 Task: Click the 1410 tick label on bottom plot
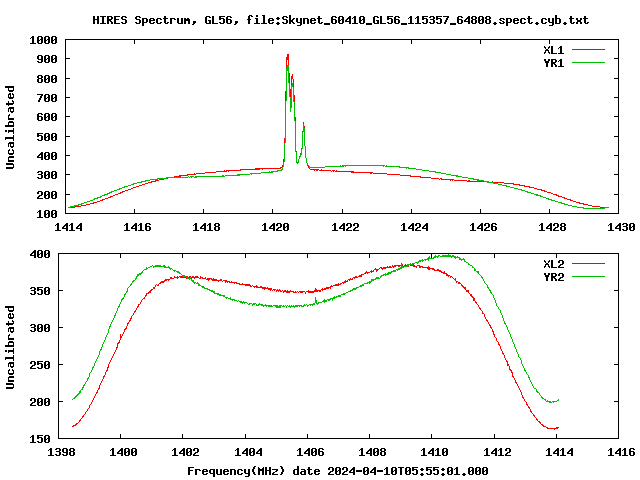[x=434, y=452]
